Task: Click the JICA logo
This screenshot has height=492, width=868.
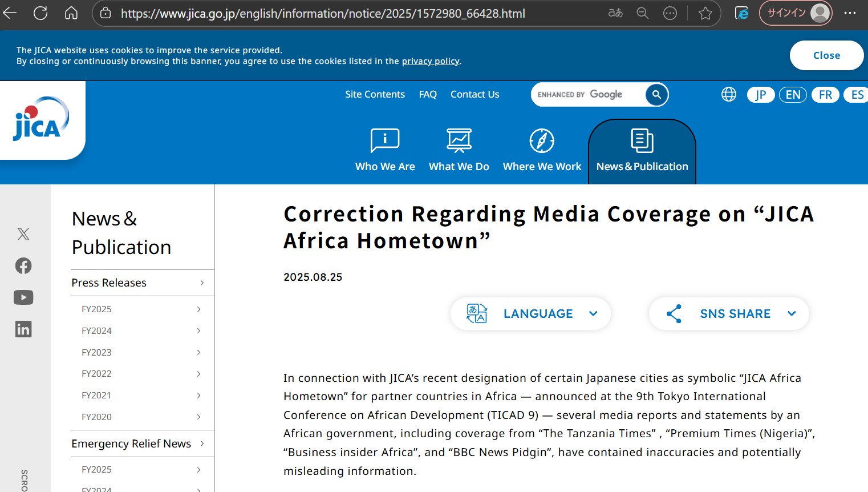Action: (40, 119)
